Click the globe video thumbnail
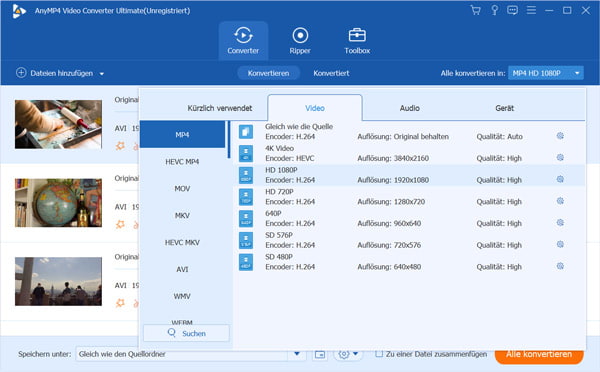600x372 pixels. click(58, 203)
